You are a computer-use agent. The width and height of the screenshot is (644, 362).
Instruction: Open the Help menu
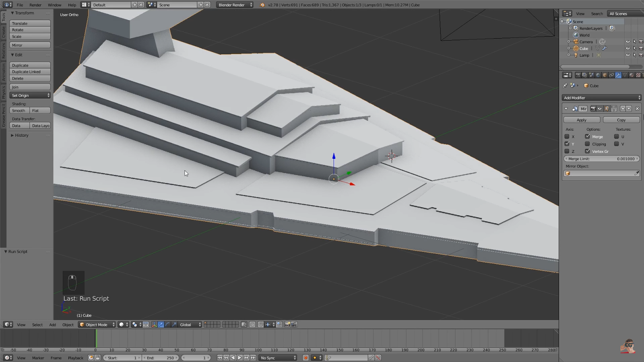point(72,5)
